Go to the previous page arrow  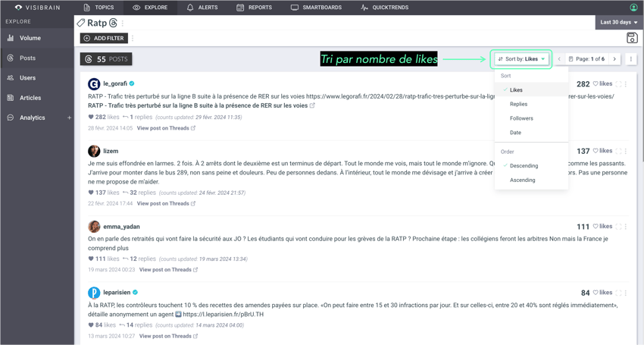click(x=559, y=59)
